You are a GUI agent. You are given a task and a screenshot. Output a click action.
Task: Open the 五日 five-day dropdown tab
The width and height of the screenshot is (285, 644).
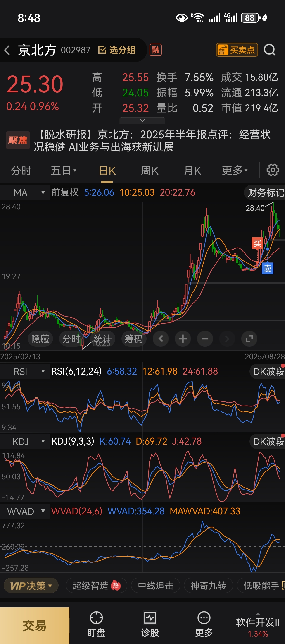63,171
